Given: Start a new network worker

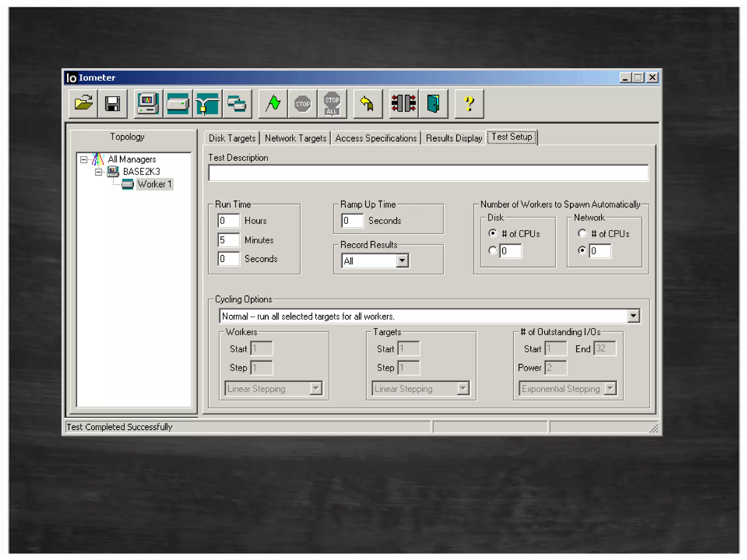Looking at the screenshot, I should (x=207, y=104).
